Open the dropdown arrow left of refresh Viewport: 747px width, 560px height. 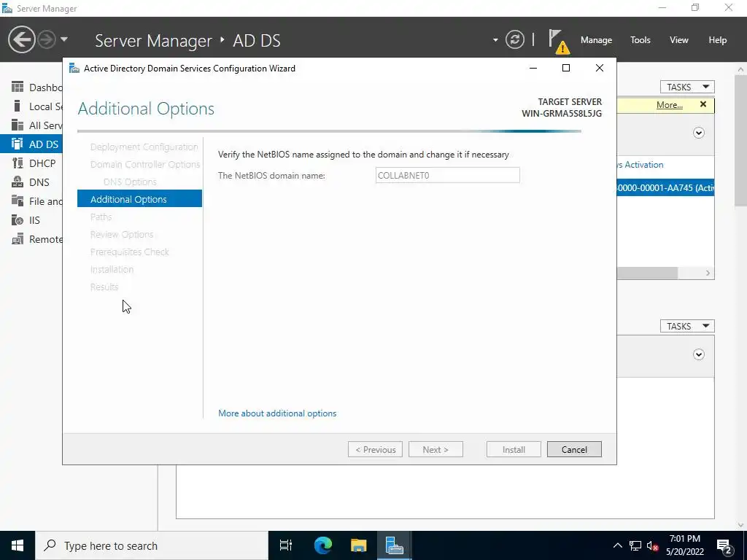[x=495, y=40]
